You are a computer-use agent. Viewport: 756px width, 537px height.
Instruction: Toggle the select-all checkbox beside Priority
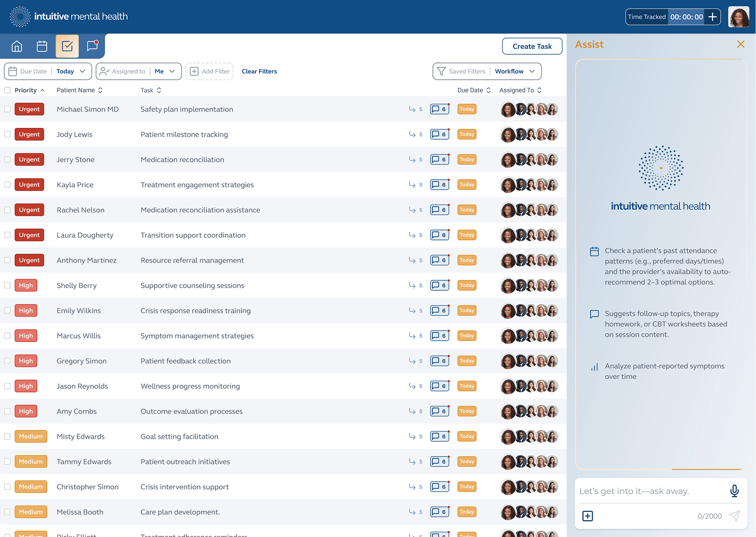[7, 90]
